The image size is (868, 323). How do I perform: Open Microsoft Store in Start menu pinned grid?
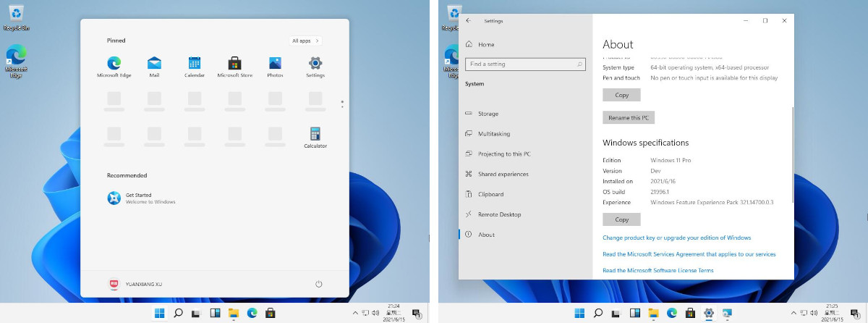[235, 67]
